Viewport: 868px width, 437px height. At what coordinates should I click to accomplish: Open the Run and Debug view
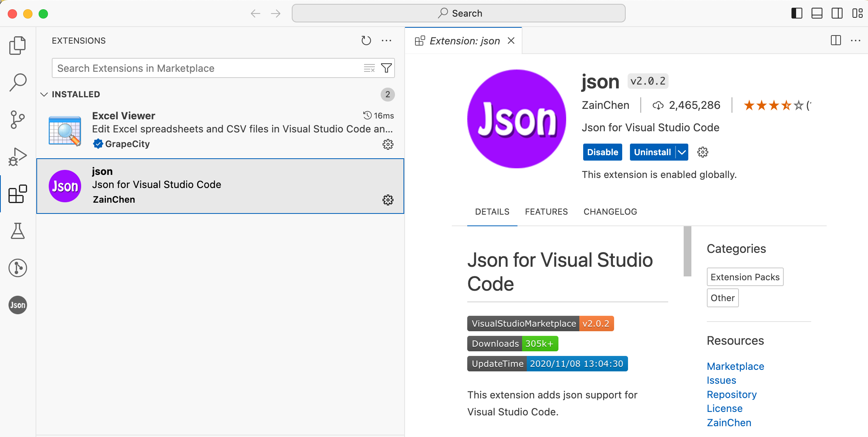tap(17, 156)
